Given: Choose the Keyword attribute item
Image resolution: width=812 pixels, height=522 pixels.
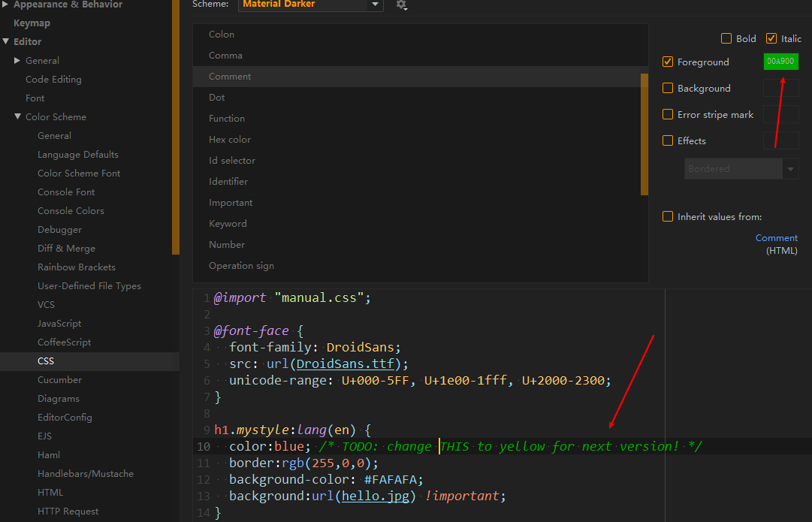Looking at the screenshot, I should point(228,223).
